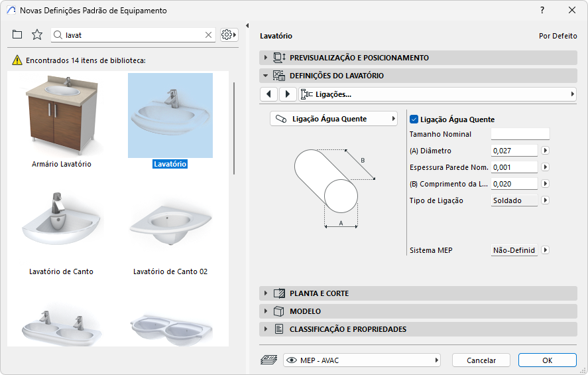Image resolution: width=588 pixels, height=375 pixels.
Task: Open the MEP - AVAC layer dropdown
Action: click(362, 360)
